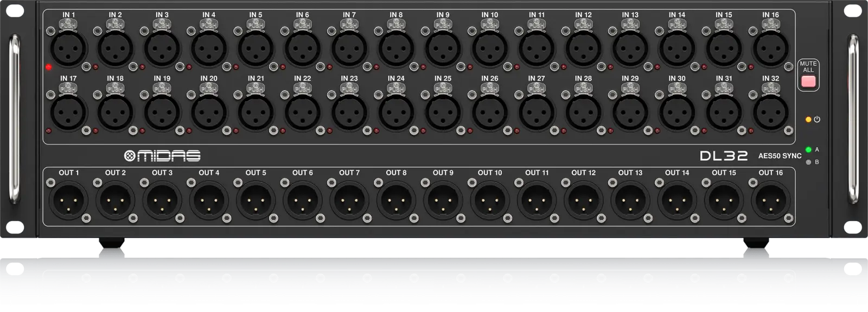This screenshot has height=312, width=868.
Task: Click the OUT 13 XLR output connector
Action: pyautogui.click(x=630, y=200)
